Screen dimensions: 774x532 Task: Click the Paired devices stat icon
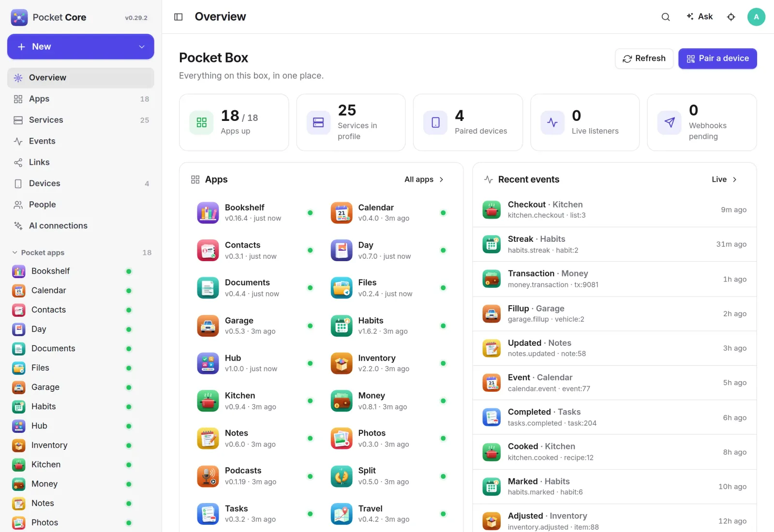pyautogui.click(x=435, y=122)
